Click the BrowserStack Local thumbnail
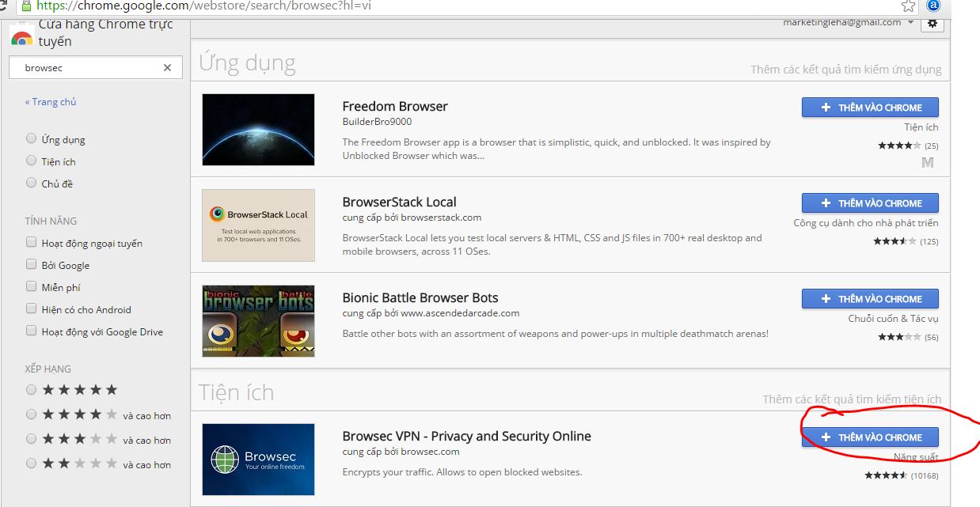Screen dimensions: 980x507 pos(258,225)
